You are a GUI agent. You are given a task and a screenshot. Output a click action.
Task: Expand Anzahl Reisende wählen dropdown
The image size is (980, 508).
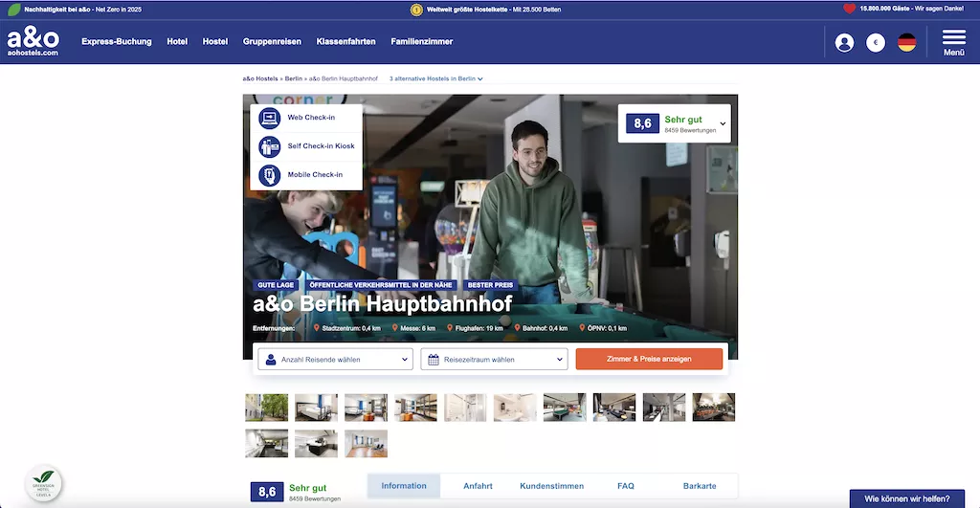point(335,360)
